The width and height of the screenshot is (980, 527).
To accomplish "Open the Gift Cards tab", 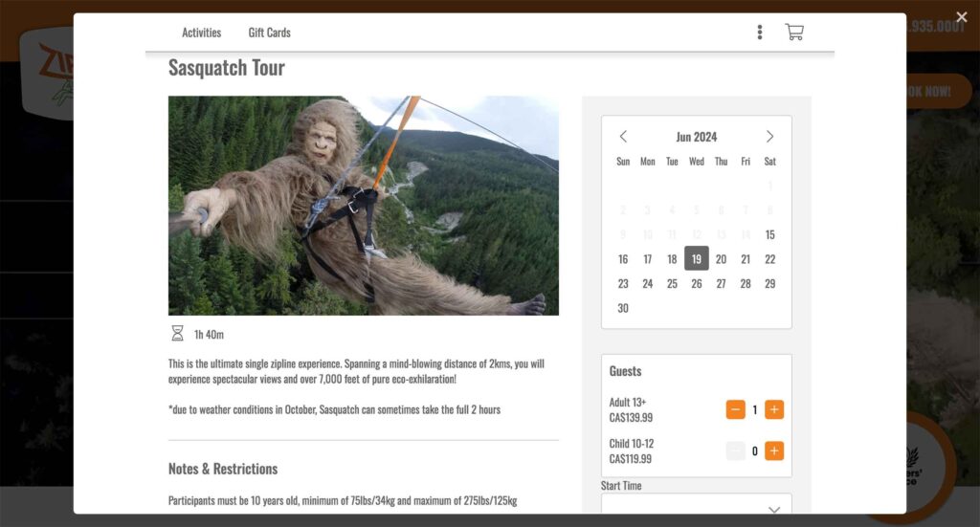I will (x=269, y=33).
